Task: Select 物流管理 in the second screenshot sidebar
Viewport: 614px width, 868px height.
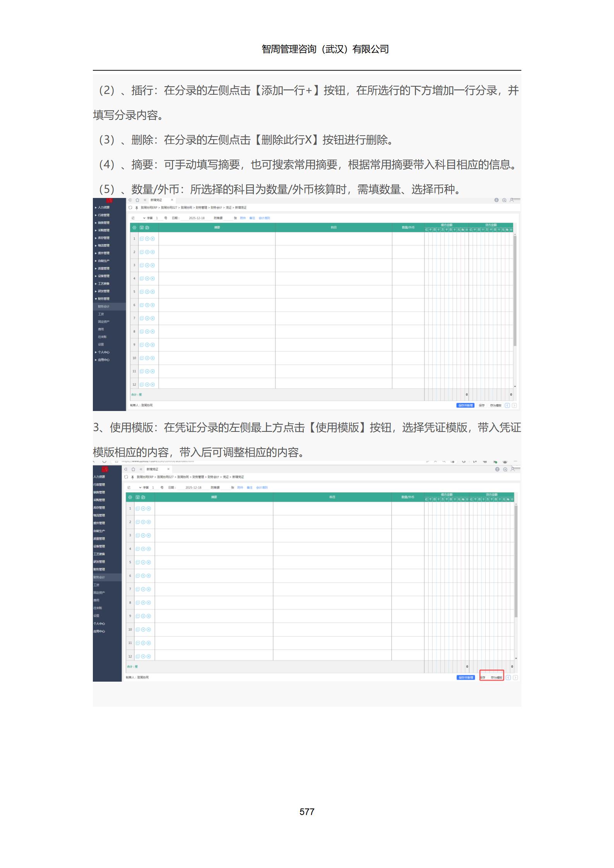Action: [99, 515]
